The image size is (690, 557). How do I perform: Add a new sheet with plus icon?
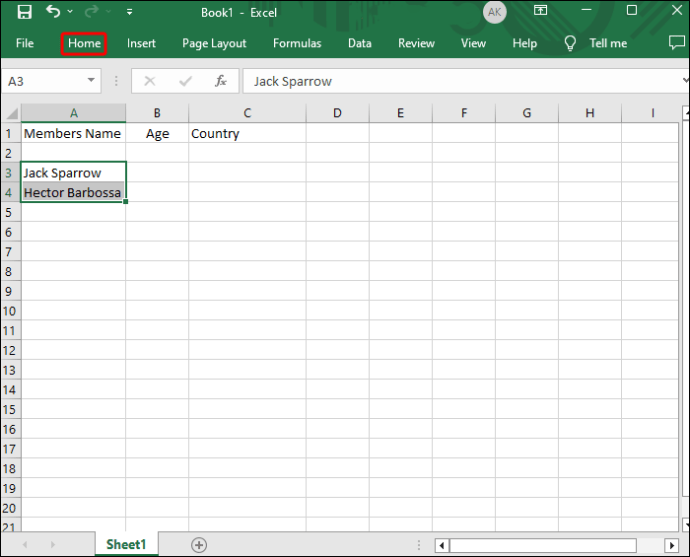click(x=199, y=545)
